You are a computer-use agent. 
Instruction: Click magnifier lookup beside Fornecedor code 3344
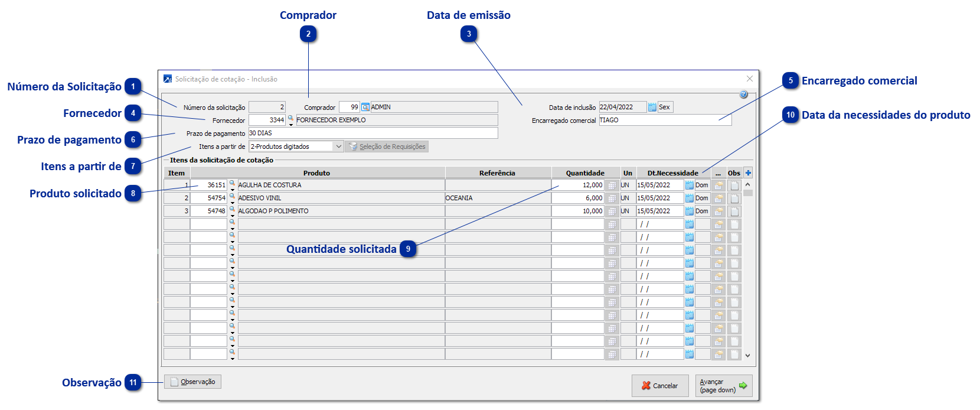click(290, 118)
